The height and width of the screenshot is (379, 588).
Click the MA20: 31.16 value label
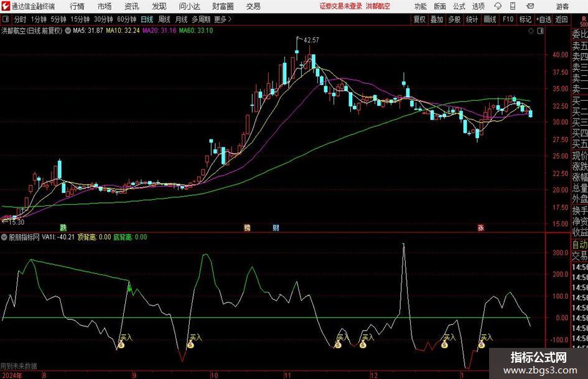point(159,30)
